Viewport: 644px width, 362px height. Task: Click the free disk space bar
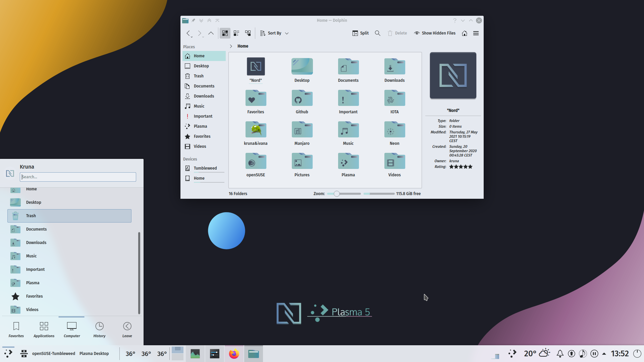pyautogui.click(x=379, y=194)
